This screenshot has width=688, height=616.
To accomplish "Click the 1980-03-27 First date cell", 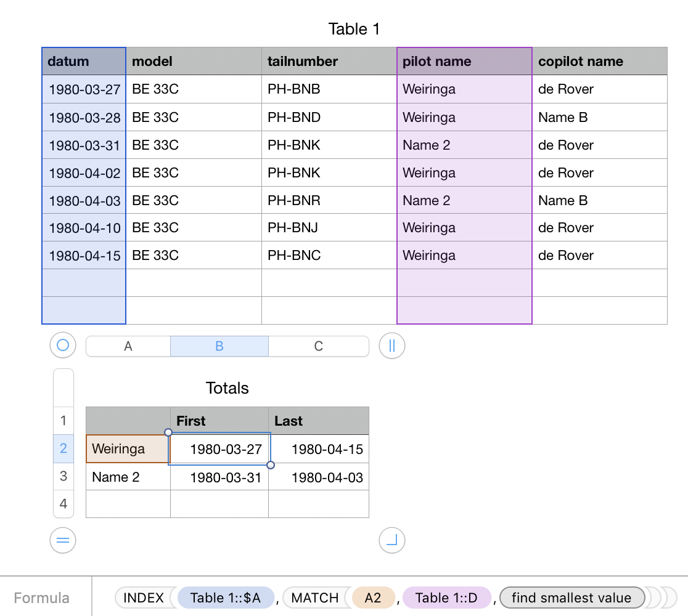I will (219, 448).
